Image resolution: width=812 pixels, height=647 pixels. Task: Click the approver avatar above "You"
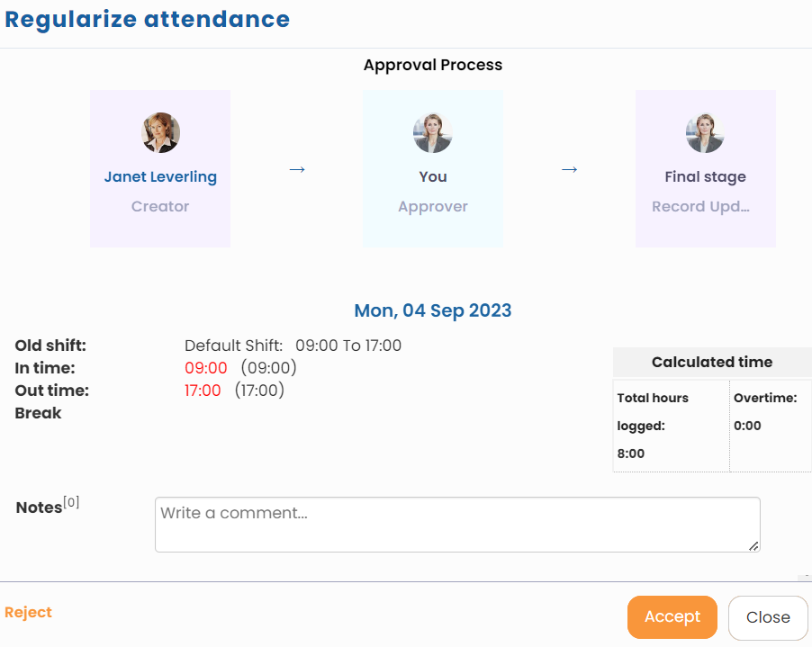(x=432, y=133)
